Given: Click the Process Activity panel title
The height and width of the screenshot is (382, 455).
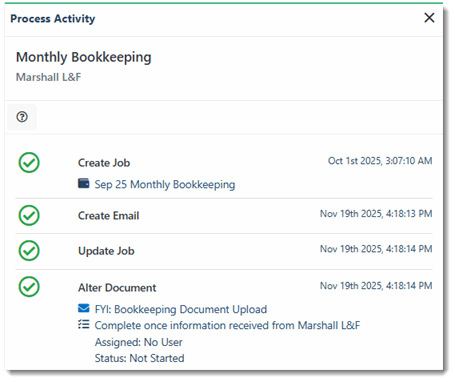Looking at the screenshot, I should point(53,19).
